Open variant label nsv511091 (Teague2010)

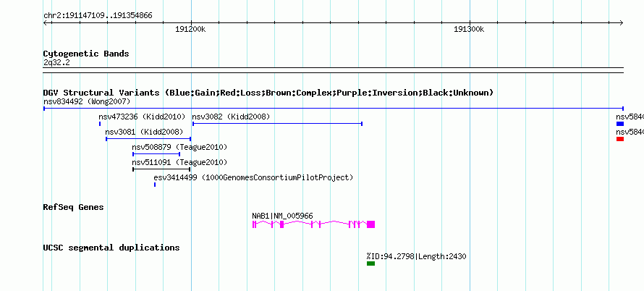(x=179, y=162)
